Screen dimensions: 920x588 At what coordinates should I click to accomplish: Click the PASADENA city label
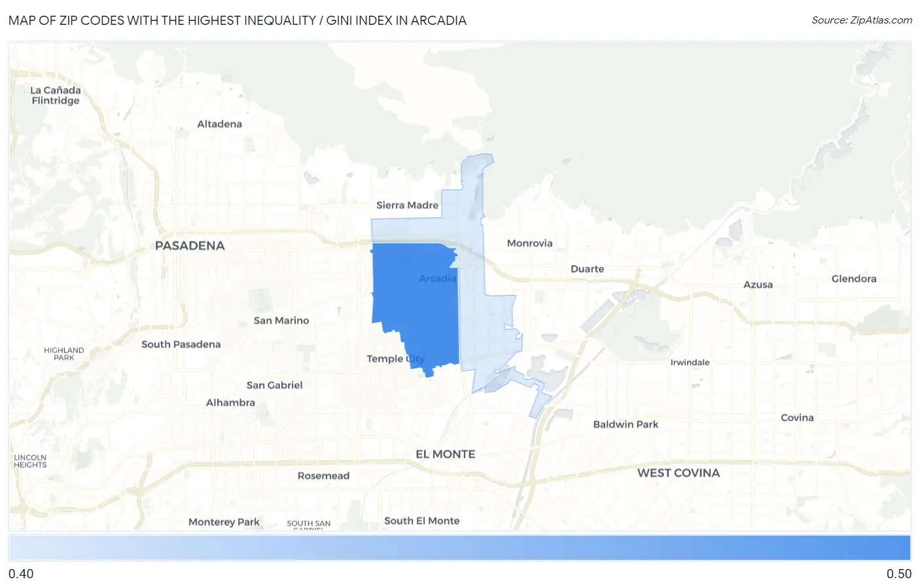190,246
